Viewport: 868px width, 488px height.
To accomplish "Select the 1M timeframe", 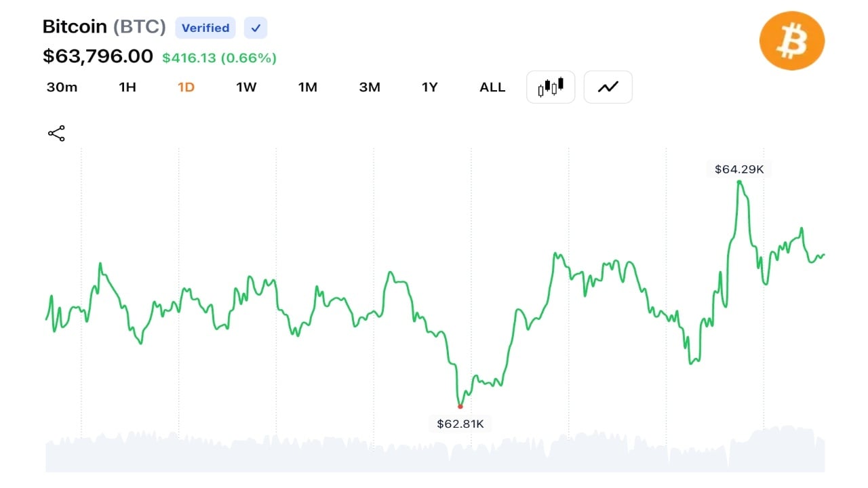I will (308, 87).
